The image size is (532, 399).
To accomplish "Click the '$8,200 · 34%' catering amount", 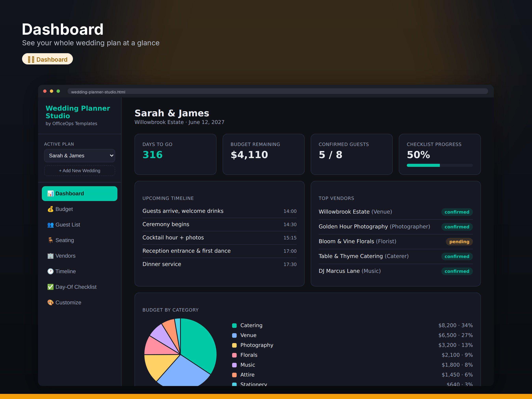I will point(455,325).
